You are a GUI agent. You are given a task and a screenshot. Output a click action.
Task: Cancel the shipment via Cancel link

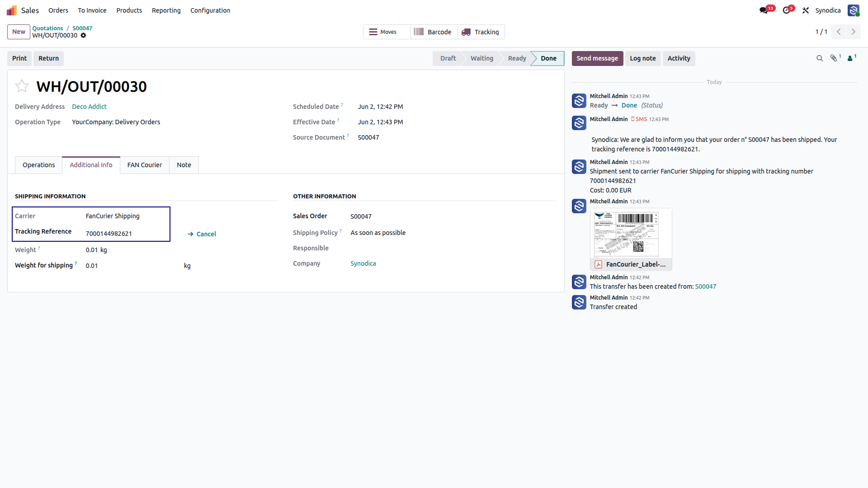click(202, 234)
